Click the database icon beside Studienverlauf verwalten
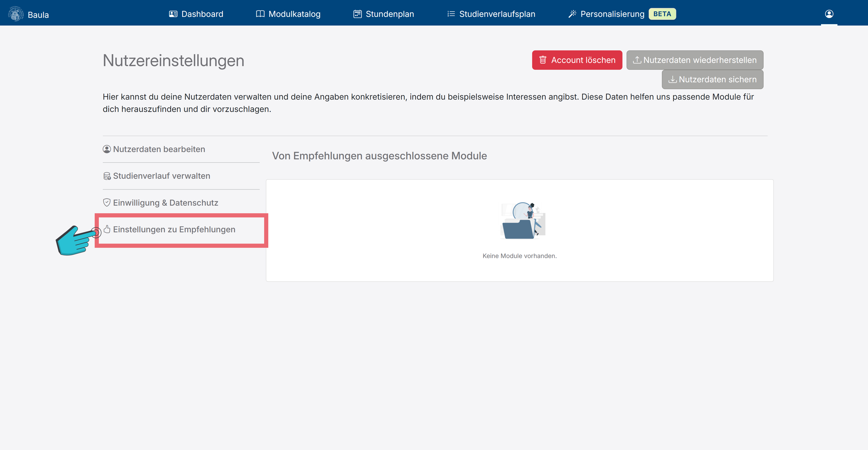 point(107,176)
